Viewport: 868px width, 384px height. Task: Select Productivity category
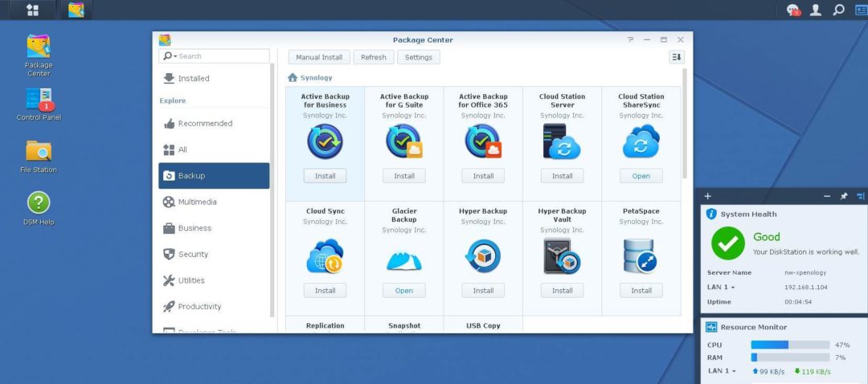click(x=215, y=307)
